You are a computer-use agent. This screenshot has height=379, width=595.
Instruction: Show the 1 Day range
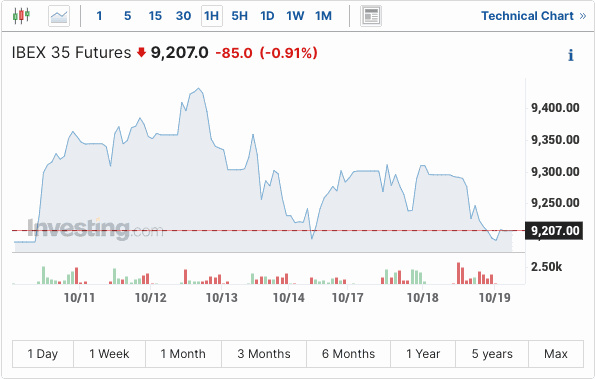(x=43, y=354)
